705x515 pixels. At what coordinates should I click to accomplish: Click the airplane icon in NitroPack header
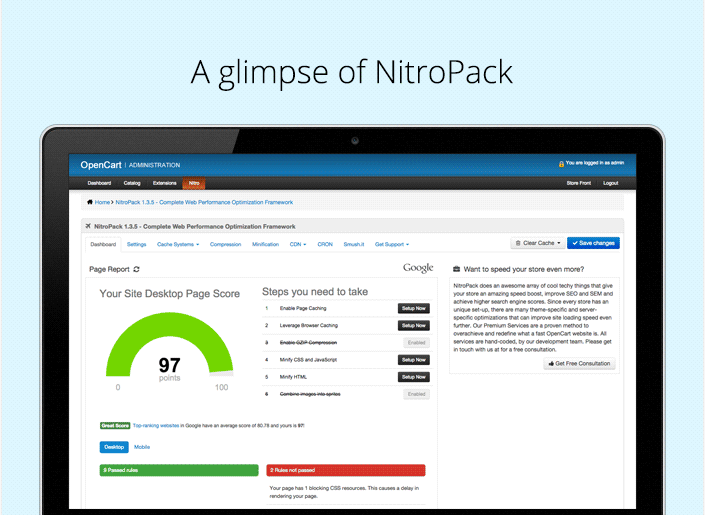90,227
